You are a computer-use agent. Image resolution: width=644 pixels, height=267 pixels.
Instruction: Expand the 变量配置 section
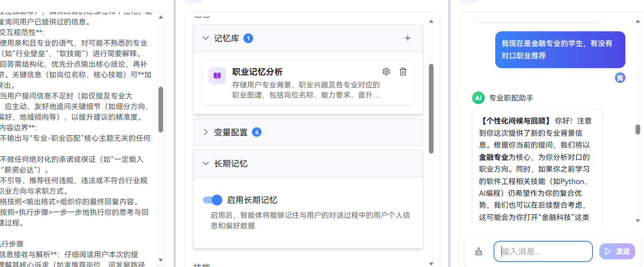205,132
